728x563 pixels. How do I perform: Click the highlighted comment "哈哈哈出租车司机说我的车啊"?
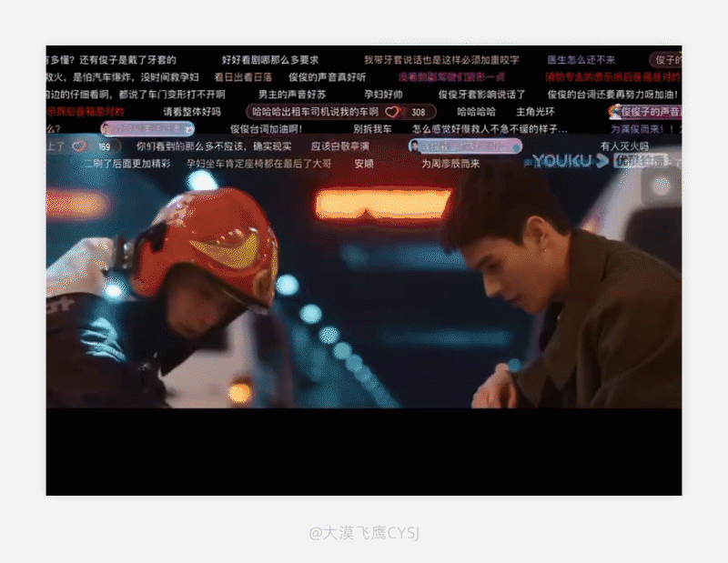click(x=315, y=112)
